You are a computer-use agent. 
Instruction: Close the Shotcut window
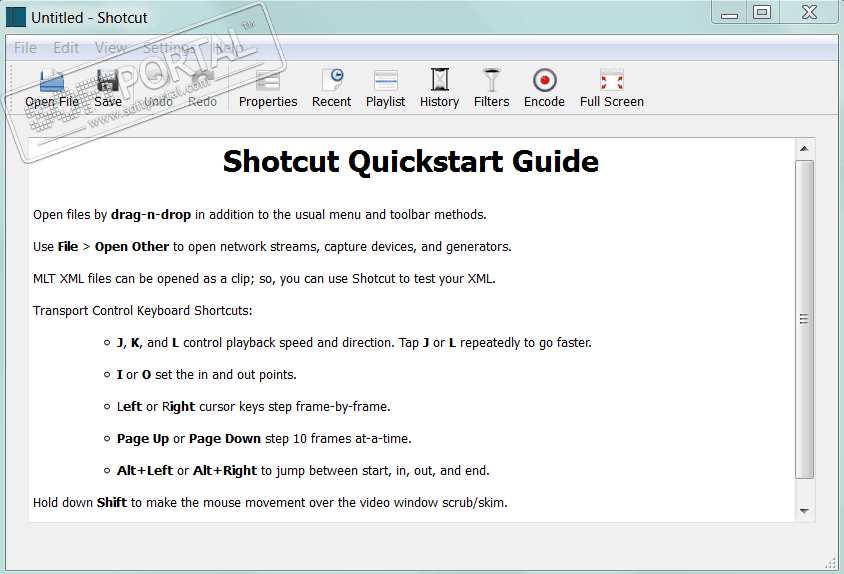pos(809,13)
